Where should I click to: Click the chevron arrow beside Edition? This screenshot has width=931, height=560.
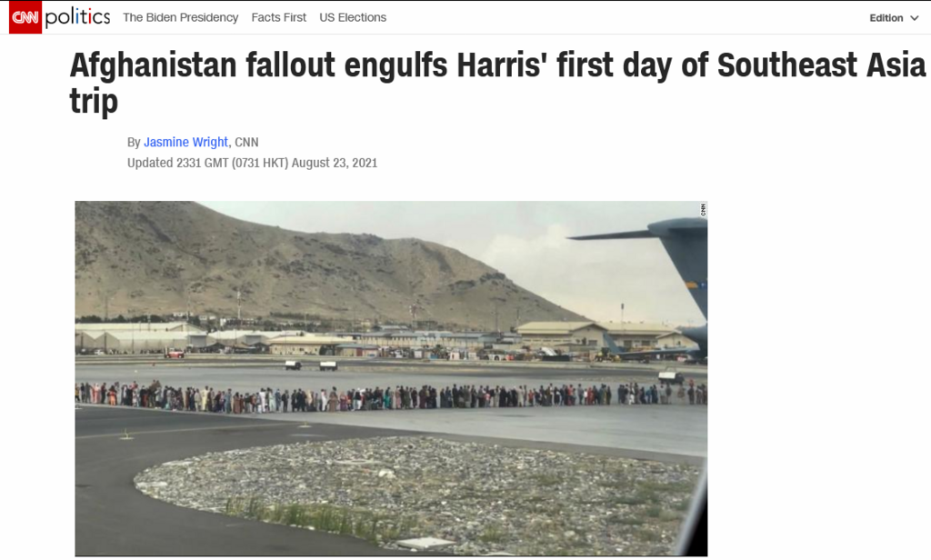tap(915, 18)
